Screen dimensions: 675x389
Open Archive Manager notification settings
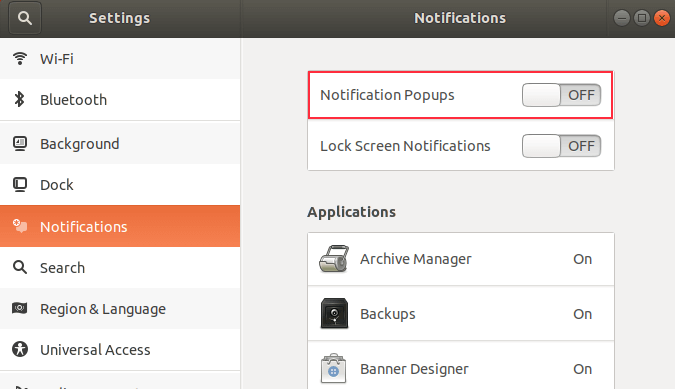[461, 259]
